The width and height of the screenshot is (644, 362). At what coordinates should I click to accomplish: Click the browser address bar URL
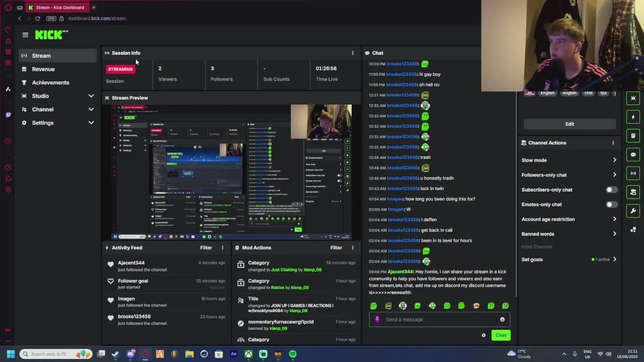pyautogui.click(x=97, y=19)
